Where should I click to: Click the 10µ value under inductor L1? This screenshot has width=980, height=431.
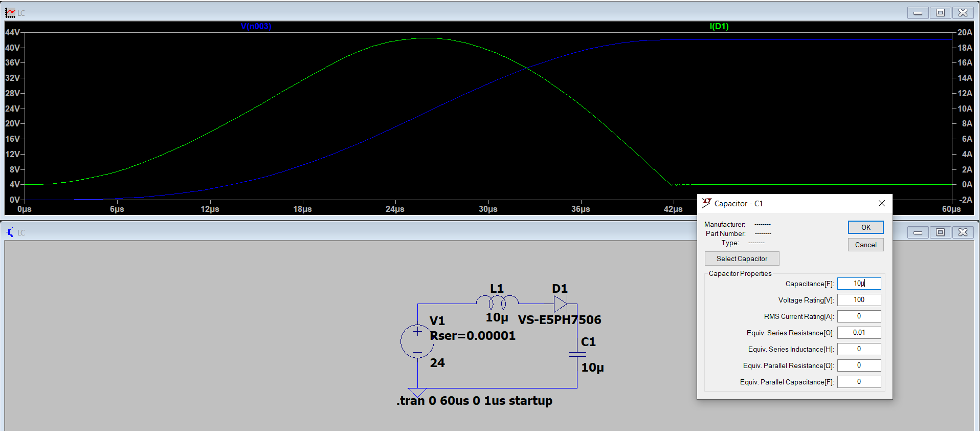click(497, 318)
